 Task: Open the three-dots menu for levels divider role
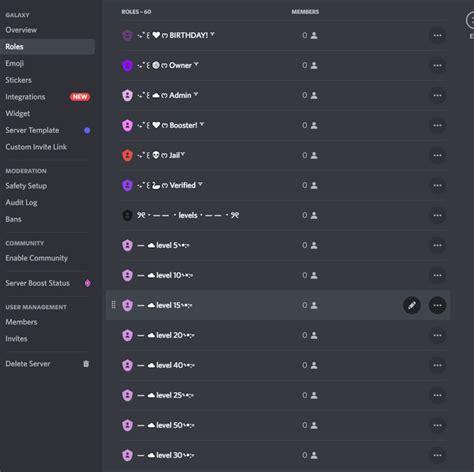437,215
